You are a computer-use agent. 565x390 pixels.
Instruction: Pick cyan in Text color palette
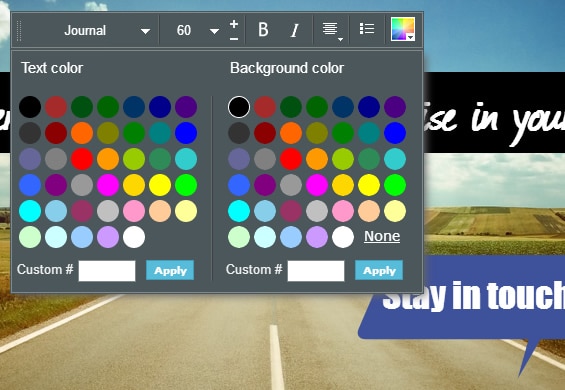[30, 211]
